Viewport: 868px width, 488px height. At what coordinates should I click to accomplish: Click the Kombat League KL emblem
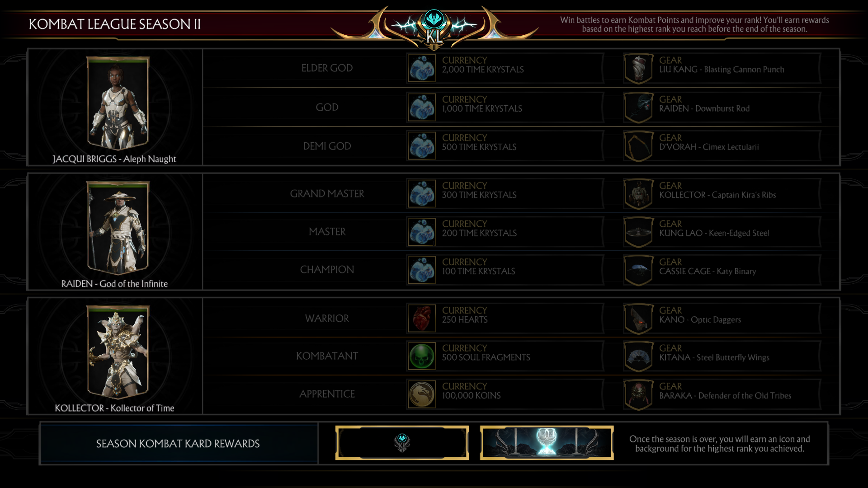[x=434, y=28]
